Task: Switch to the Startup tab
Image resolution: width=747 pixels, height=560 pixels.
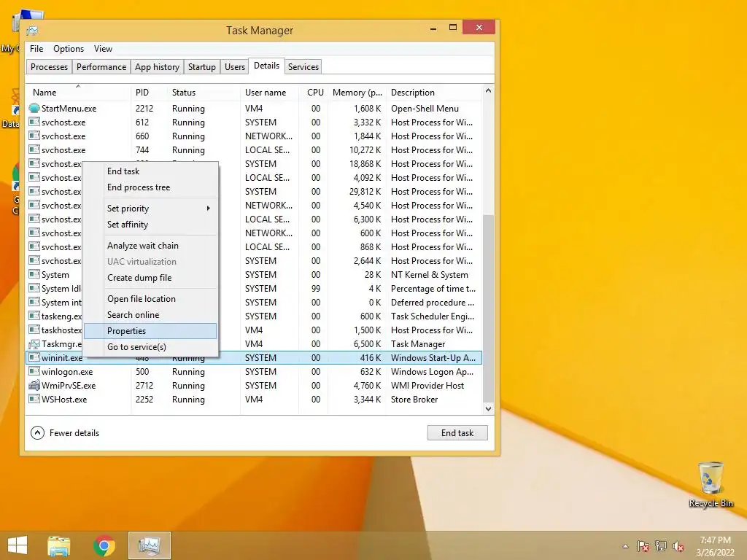Action: tap(202, 66)
